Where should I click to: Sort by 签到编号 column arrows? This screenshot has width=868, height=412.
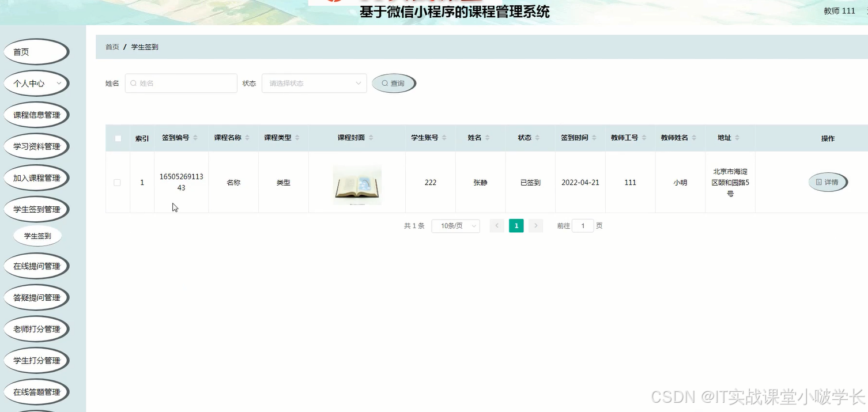click(195, 138)
